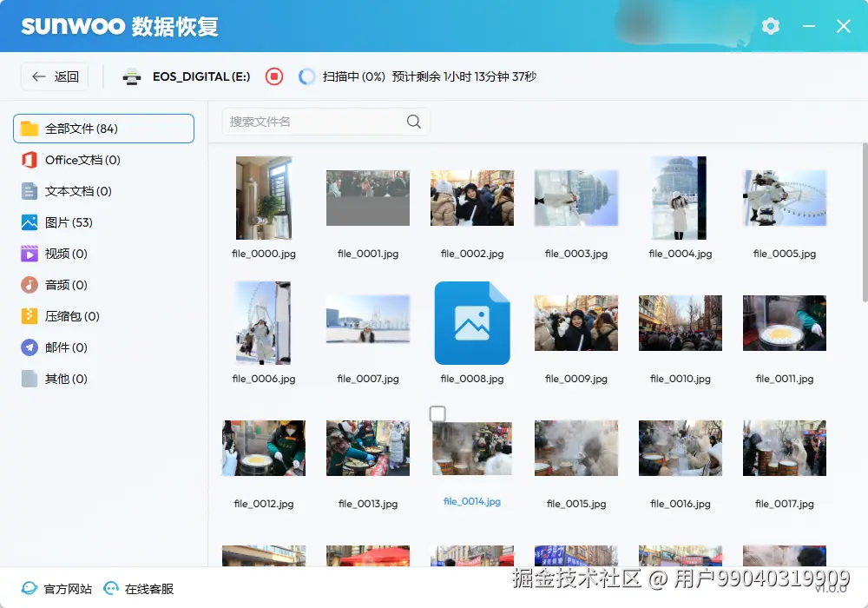Click the EOS_DIGITAL (E:) drive label
The image size is (868, 608).
pos(201,76)
